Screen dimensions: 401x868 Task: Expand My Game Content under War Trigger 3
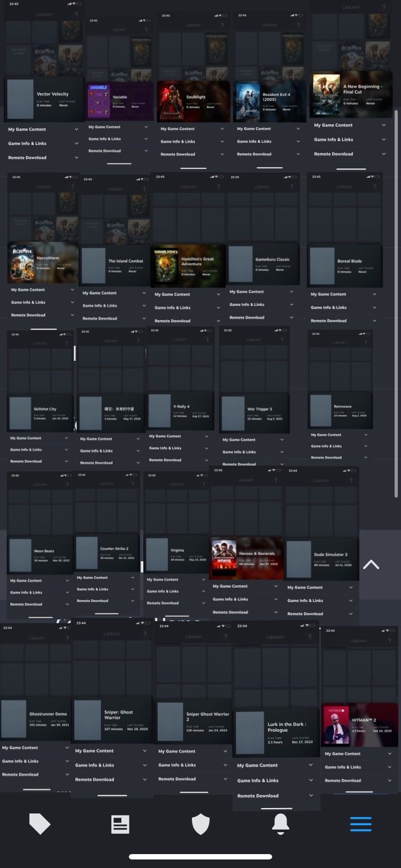[254, 440]
